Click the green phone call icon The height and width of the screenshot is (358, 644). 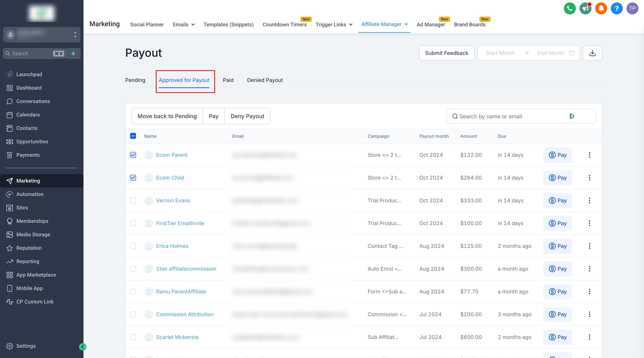(x=569, y=9)
